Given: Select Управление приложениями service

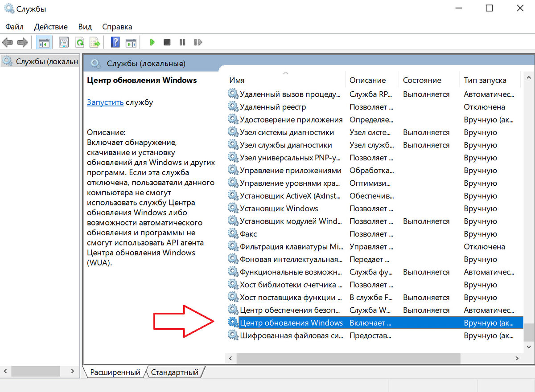Looking at the screenshot, I should (291, 170).
